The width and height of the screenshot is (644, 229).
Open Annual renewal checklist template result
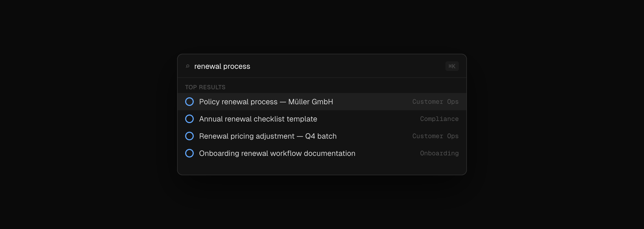pos(258,119)
